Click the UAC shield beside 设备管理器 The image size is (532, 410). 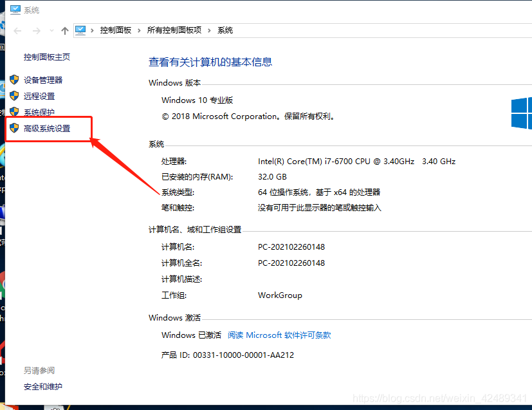click(x=14, y=79)
